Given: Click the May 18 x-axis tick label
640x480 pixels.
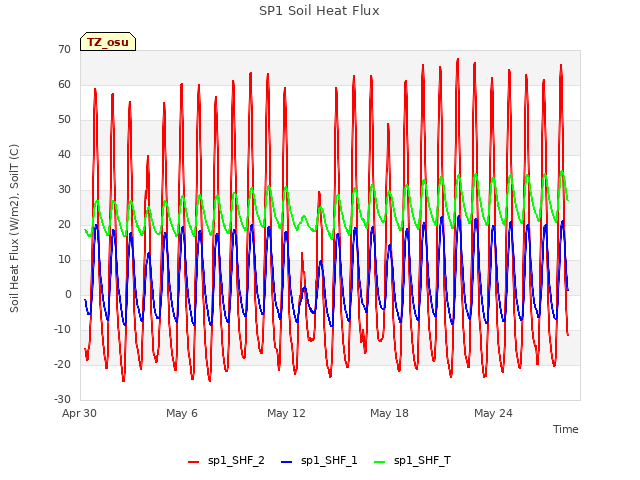Looking at the screenshot, I should pyautogui.click(x=389, y=413).
